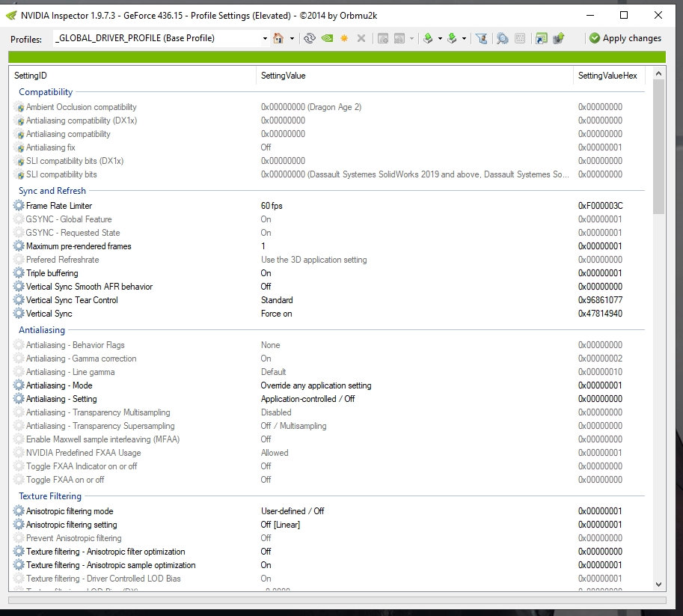Select Antialiasing - Transparency Supersampling row
Image resolution: width=683 pixels, height=616 pixels.
click(328, 426)
